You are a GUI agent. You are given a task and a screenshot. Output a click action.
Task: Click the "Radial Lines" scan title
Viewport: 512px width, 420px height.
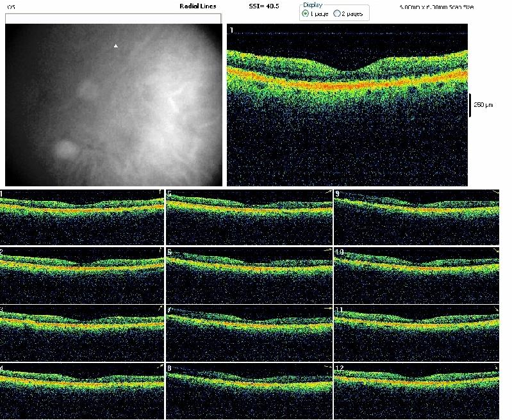coord(198,6)
